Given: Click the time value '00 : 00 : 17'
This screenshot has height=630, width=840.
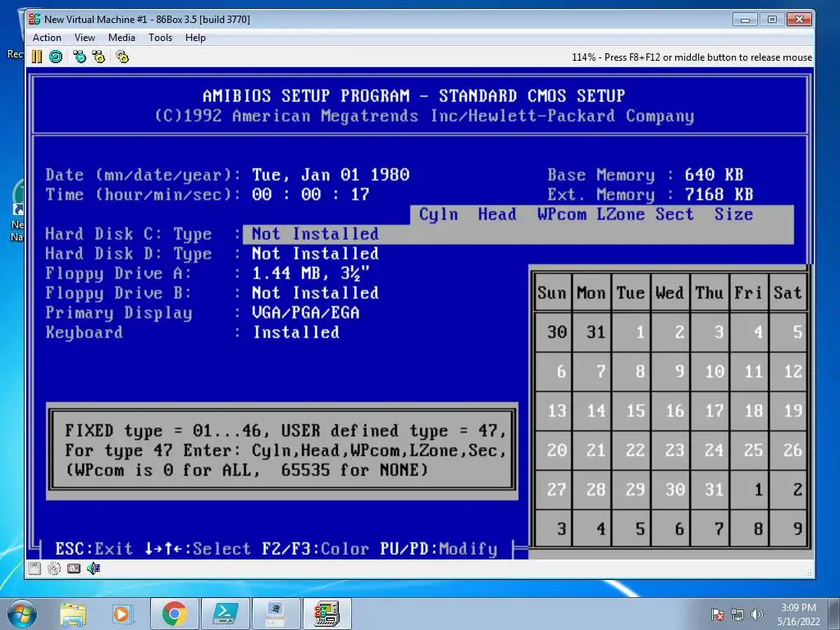Looking at the screenshot, I should [x=311, y=194].
